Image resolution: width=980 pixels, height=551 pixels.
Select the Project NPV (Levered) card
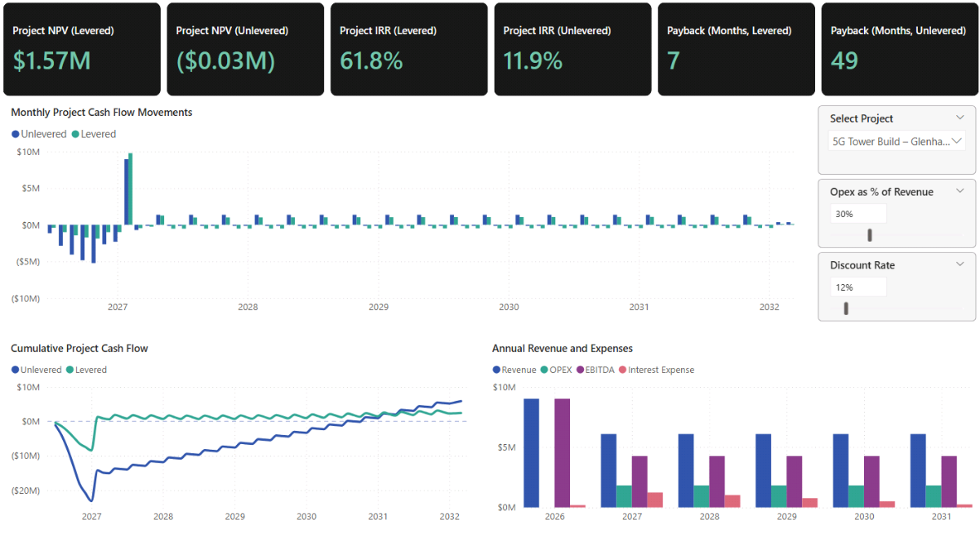82,49
